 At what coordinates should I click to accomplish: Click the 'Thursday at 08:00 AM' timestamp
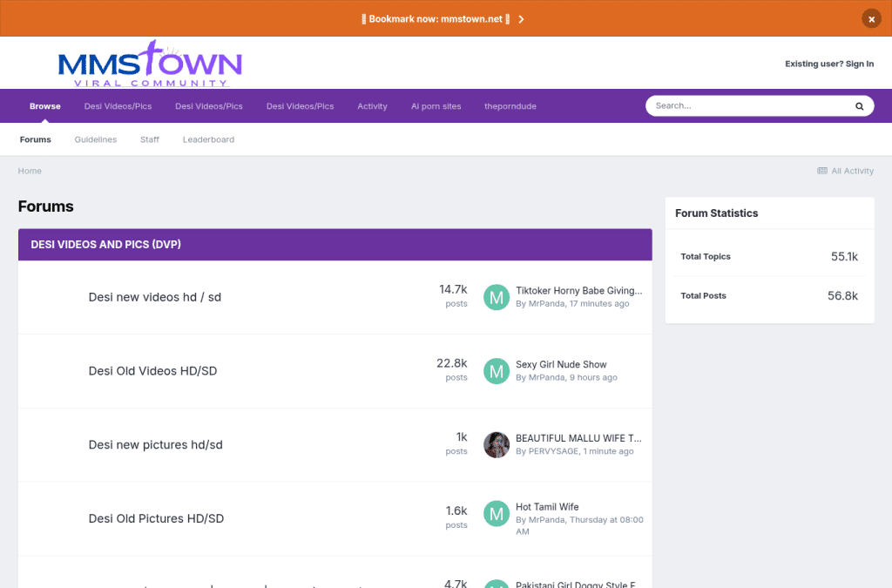pyautogui.click(x=579, y=525)
